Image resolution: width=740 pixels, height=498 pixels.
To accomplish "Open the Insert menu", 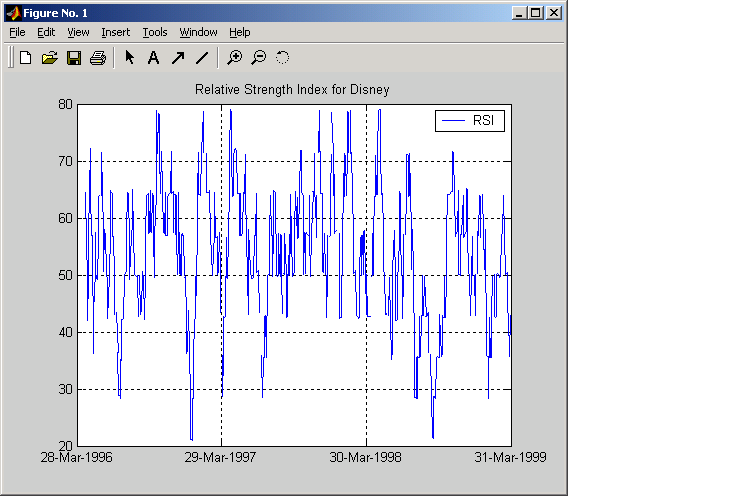I will (116, 33).
